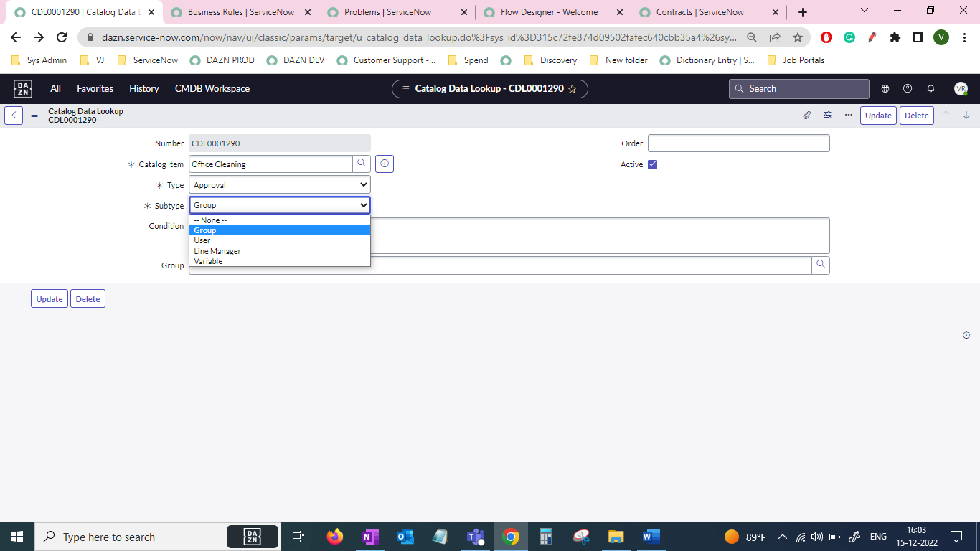
Task: Open a new browser tab
Action: tap(803, 12)
